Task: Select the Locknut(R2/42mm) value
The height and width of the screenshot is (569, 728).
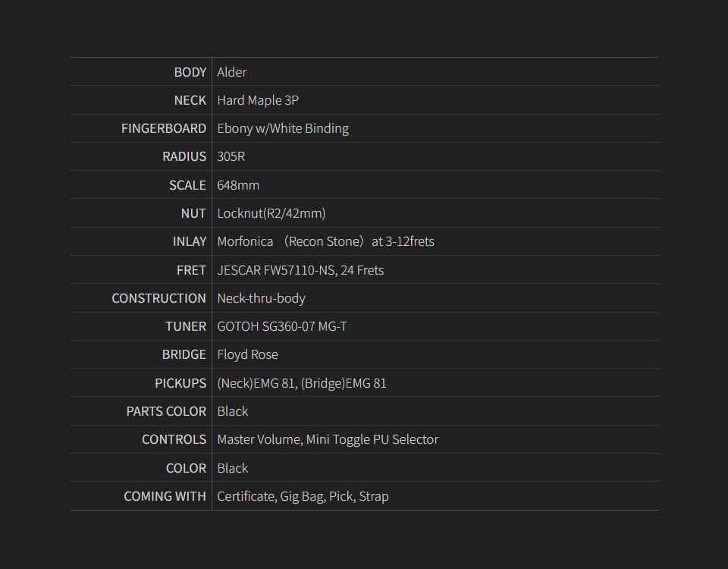Action: (x=271, y=213)
